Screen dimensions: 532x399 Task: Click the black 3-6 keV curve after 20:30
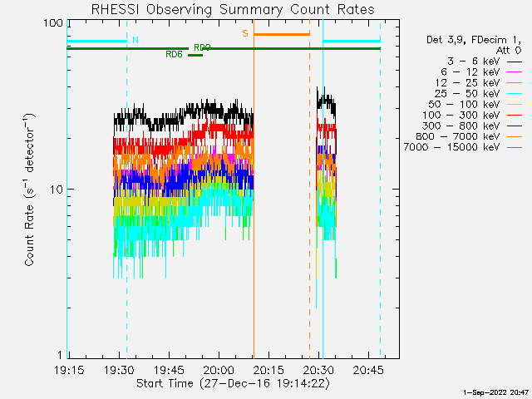click(x=328, y=101)
